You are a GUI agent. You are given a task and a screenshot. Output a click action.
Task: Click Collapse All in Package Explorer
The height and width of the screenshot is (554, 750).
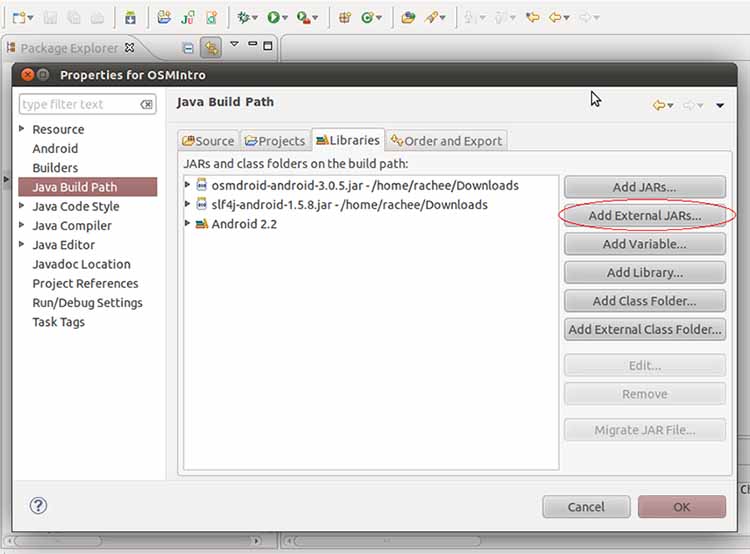click(x=188, y=48)
